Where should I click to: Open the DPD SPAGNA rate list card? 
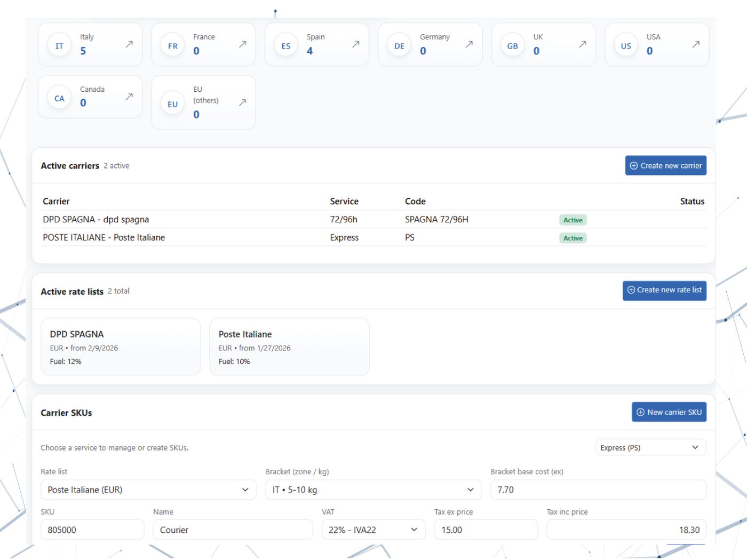121,347
